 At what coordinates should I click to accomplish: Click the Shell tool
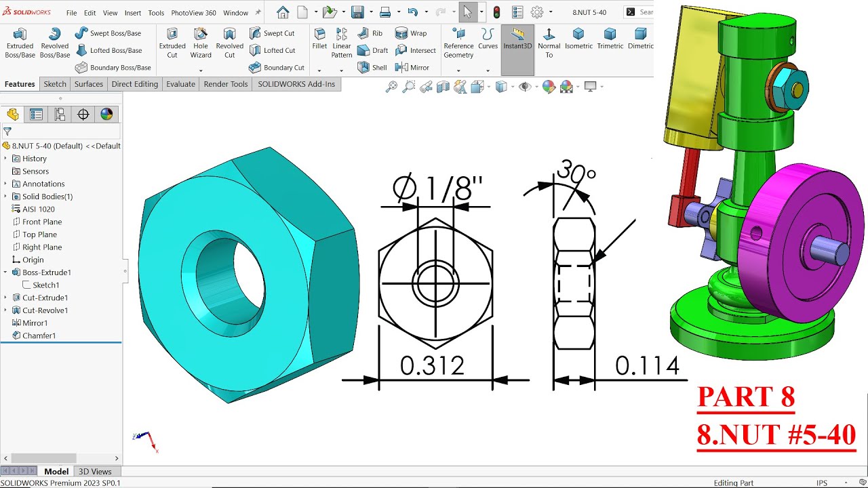coord(372,68)
